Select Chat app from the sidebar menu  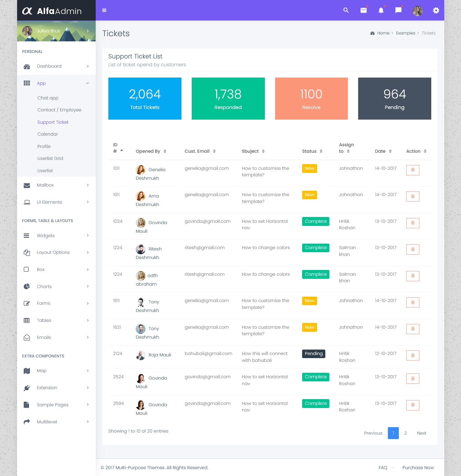(48, 98)
